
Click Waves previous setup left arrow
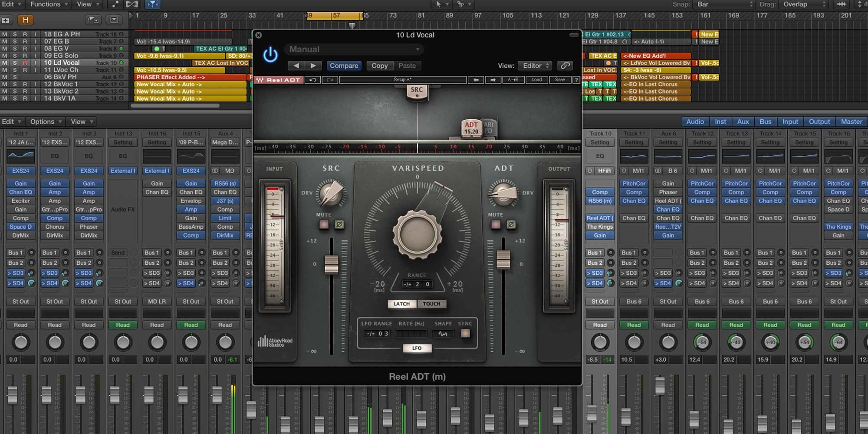point(476,80)
